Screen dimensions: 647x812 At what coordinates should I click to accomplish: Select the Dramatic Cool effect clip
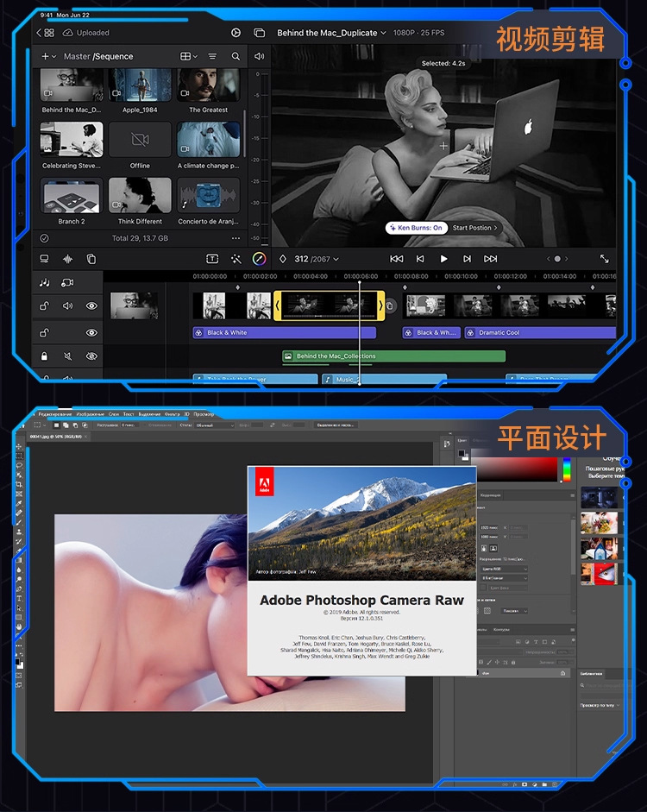(x=540, y=332)
